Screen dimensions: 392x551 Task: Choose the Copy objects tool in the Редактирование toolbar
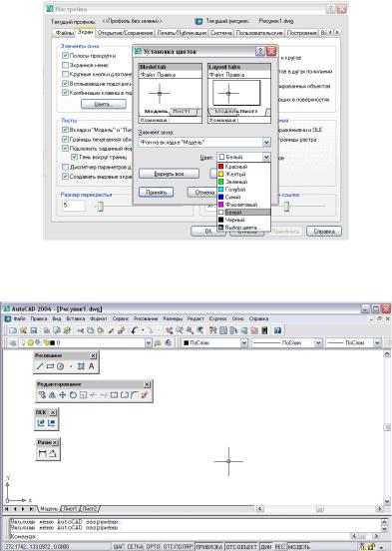click(x=42, y=395)
